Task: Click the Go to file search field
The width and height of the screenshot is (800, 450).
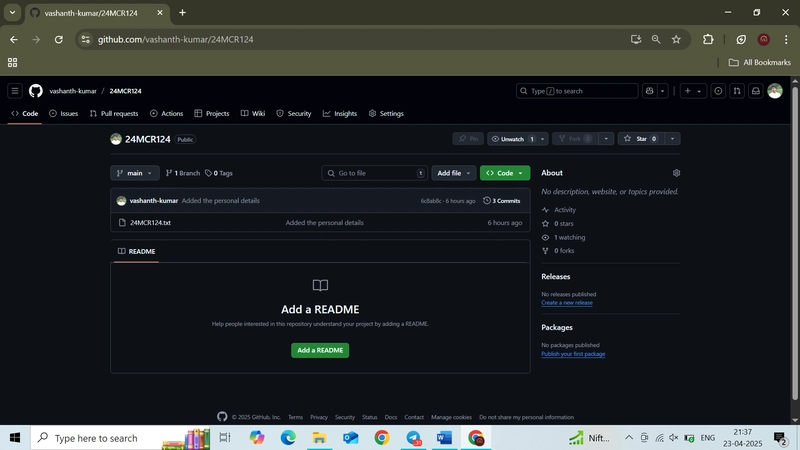Action: pyautogui.click(x=374, y=173)
